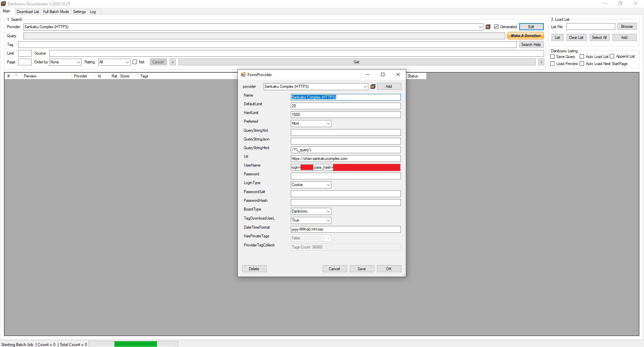The height and width of the screenshot is (347, 644).
Task: Open the main Provider dropdown
Action: pyautogui.click(x=480, y=27)
